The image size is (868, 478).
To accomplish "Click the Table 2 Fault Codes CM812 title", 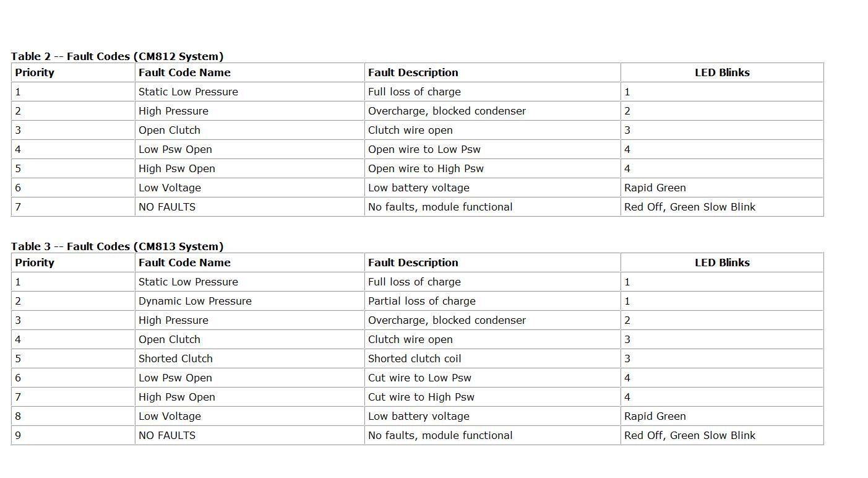I will pyautogui.click(x=117, y=56).
